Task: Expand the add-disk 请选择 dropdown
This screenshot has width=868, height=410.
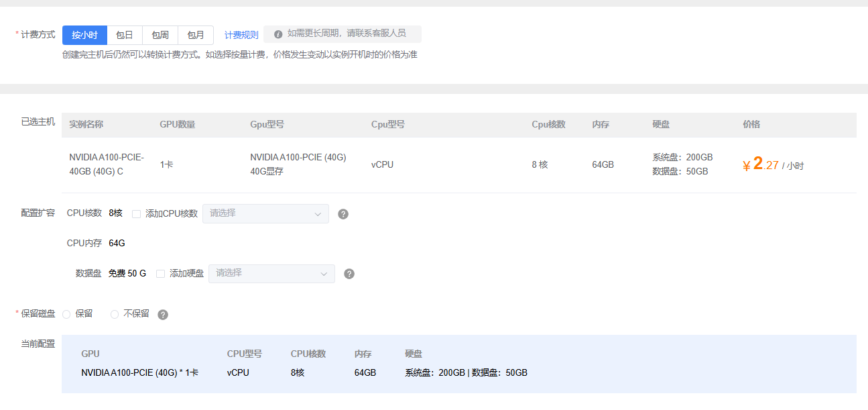Action: pyautogui.click(x=271, y=273)
